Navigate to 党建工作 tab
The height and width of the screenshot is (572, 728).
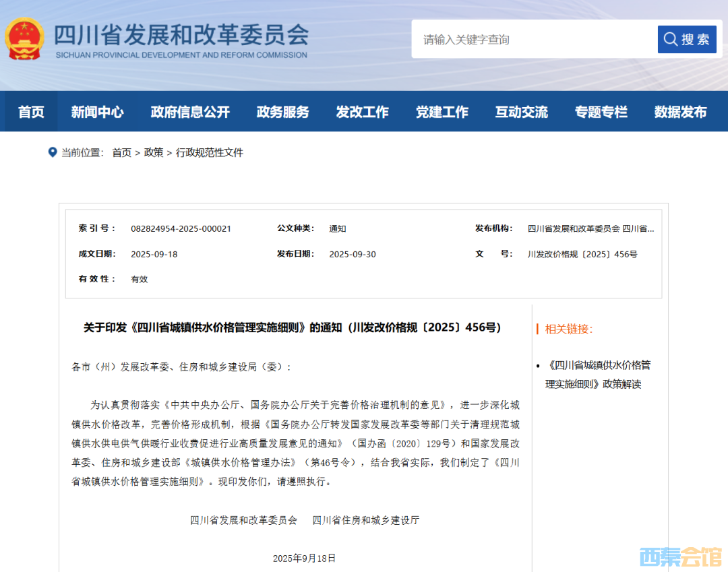tap(442, 112)
